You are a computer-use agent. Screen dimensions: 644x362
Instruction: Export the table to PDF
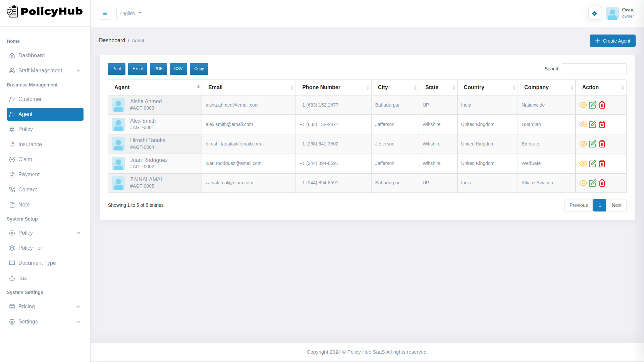click(158, 69)
